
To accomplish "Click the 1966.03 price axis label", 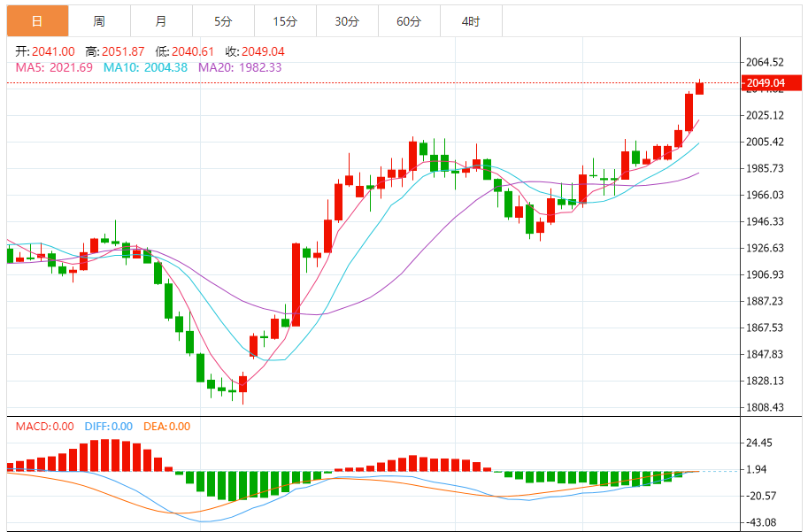I will pos(765,195).
